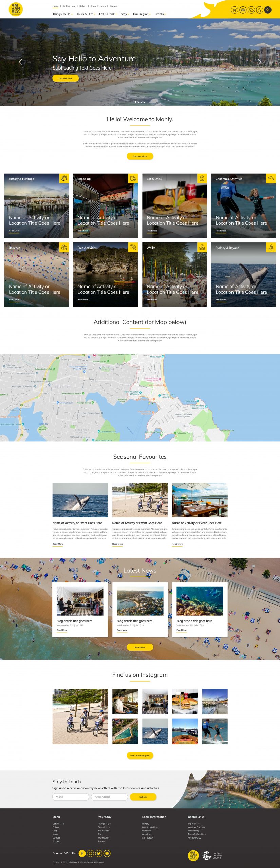Go to next hero slide arrow
Screen dimensions: 280x868
260,62
